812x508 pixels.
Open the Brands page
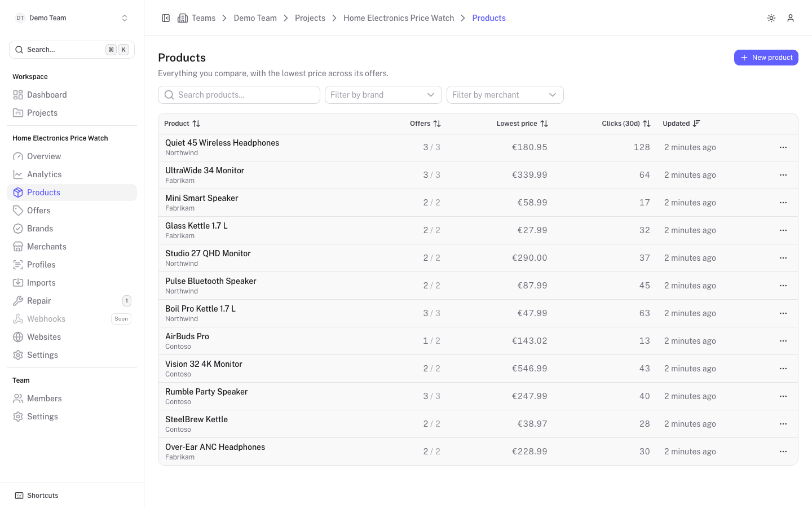point(72,229)
